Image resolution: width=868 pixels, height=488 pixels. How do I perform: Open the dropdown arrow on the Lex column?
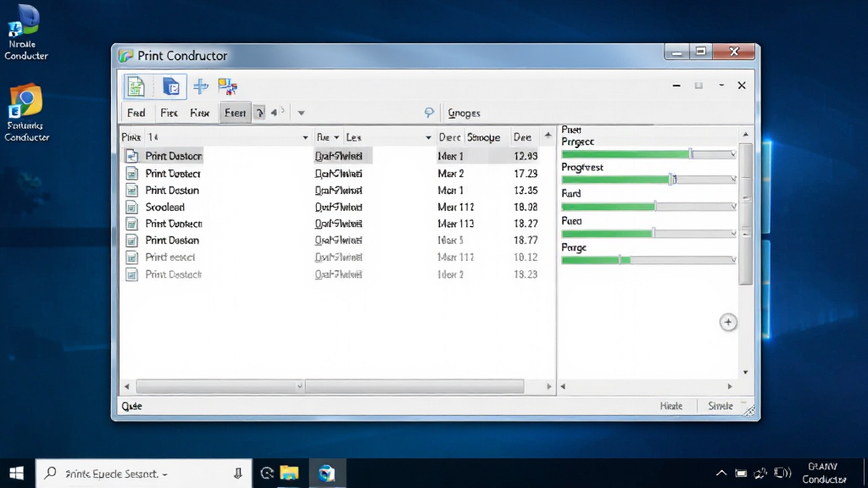point(428,137)
